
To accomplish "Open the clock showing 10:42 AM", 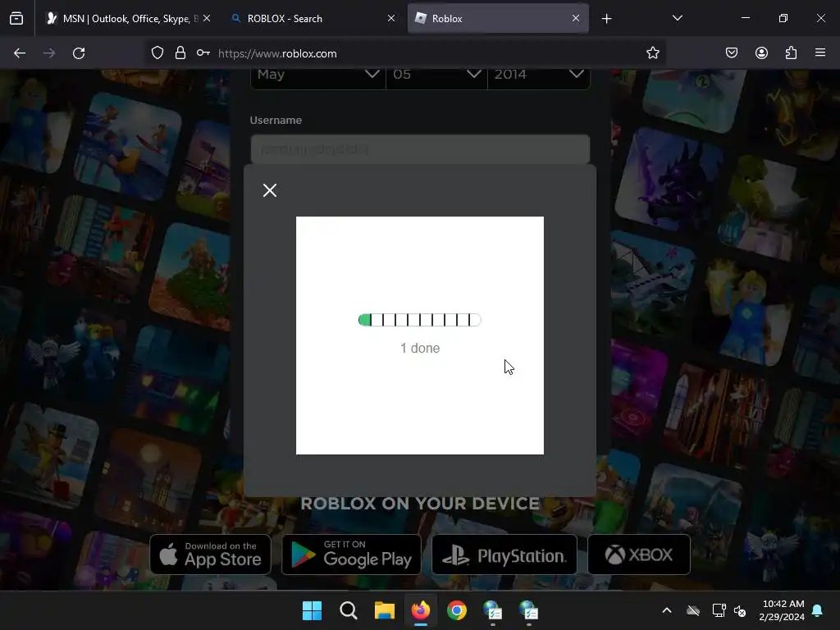I will click(782, 610).
